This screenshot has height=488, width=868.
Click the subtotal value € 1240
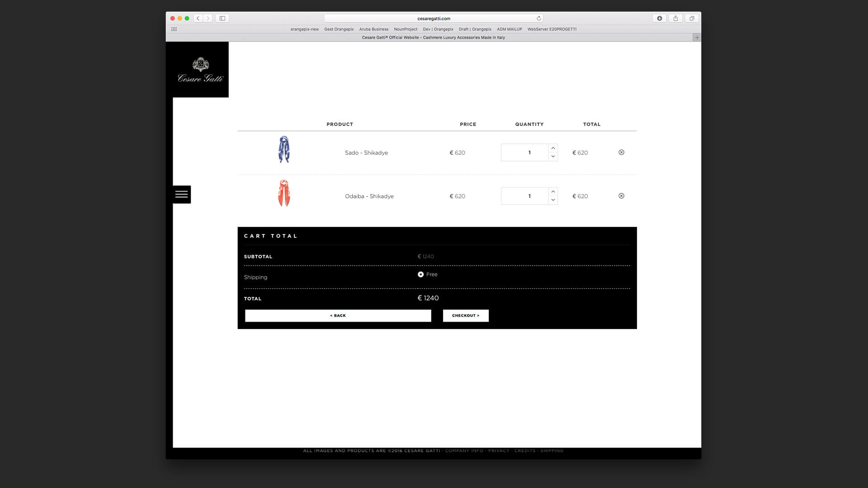425,256
